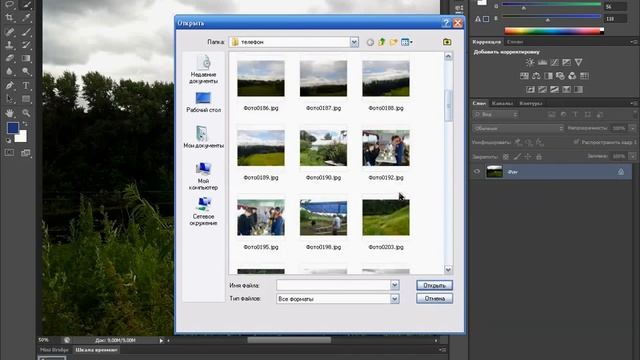This screenshot has width=640, height=360.
Task: Toggle layer filtering switch in Layers panel
Action: tap(635, 115)
